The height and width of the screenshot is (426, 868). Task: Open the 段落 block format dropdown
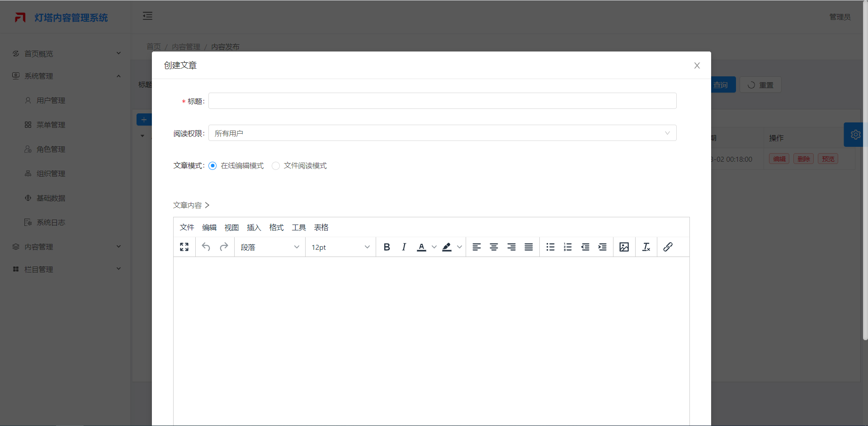coord(269,247)
